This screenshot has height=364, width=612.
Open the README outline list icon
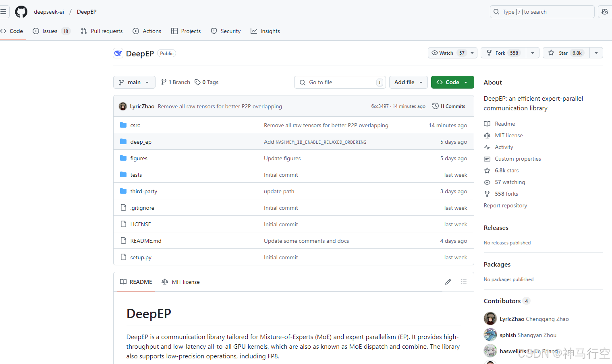pos(464,282)
